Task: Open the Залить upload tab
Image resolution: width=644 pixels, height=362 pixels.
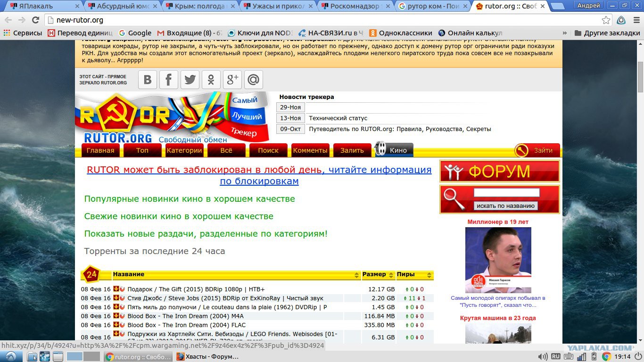Action: coord(352,150)
